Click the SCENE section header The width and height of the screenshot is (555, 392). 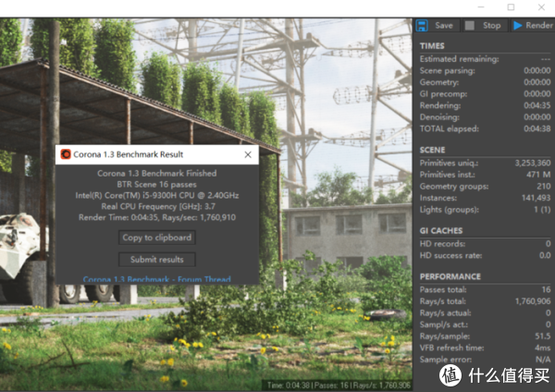(432, 150)
